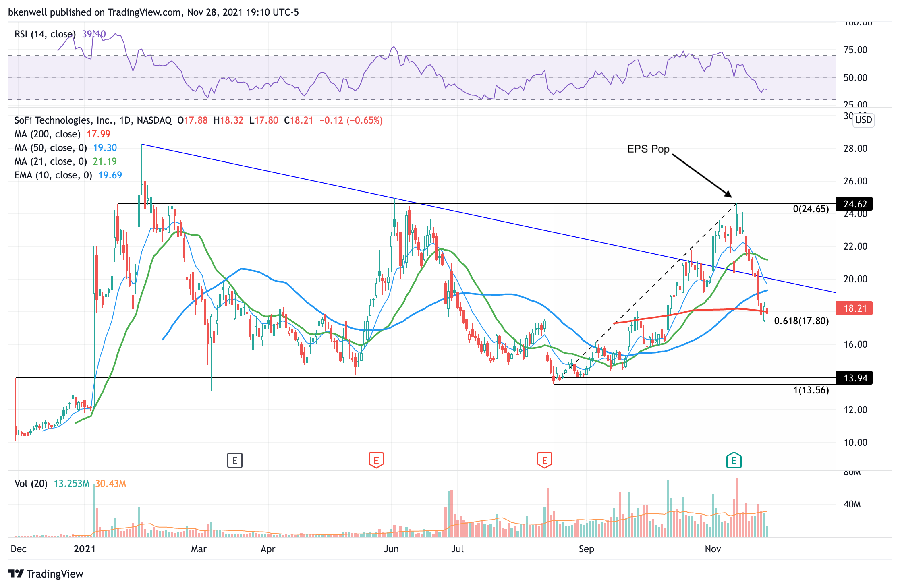The width and height of the screenshot is (900, 588).
Task: Select the Vol (20) indicator legend
Action: (31, 483)
